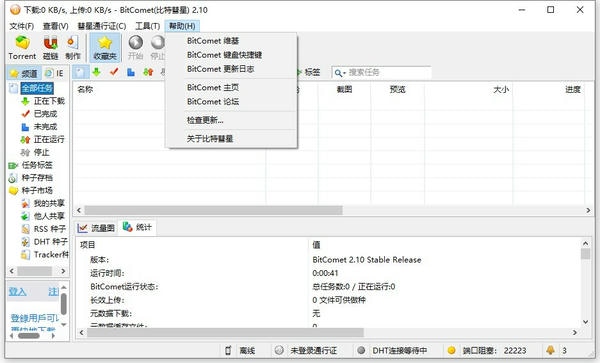Select 正在下载 in the sidebar
The image size is (600, 363).
pos(49,101)
